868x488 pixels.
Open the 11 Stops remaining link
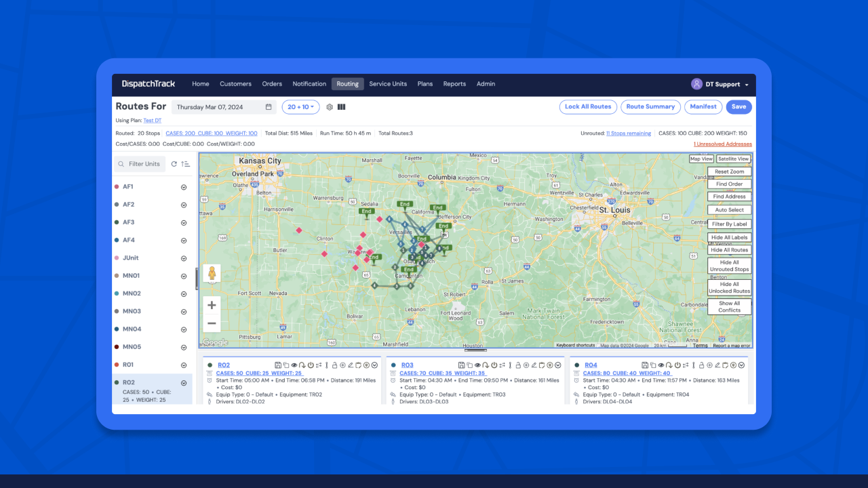[x=628, y=133]
